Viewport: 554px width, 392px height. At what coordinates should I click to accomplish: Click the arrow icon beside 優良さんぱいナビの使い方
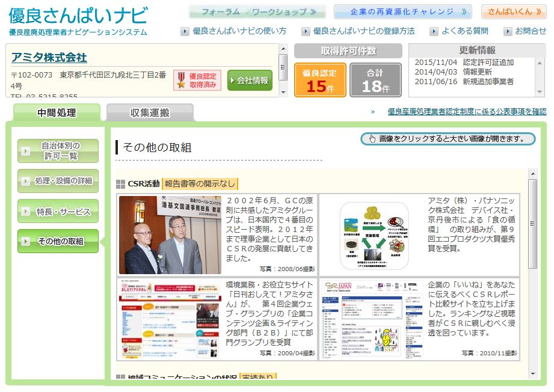click(x=185, y=31)
